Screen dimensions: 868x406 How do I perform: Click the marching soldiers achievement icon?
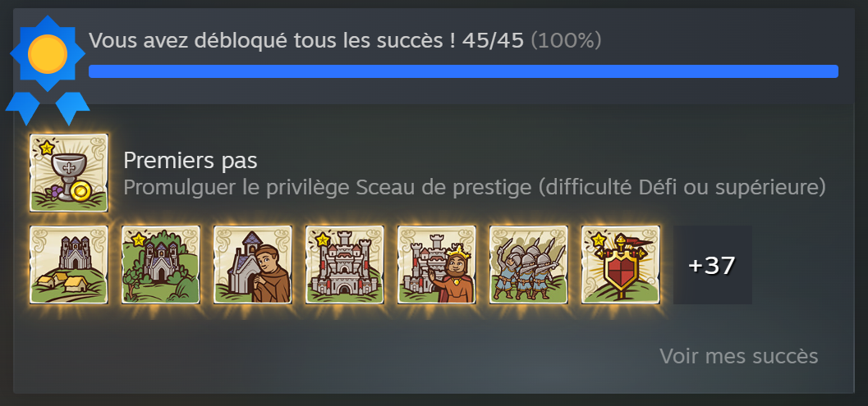pyautogui.click(x=528, y=265)
